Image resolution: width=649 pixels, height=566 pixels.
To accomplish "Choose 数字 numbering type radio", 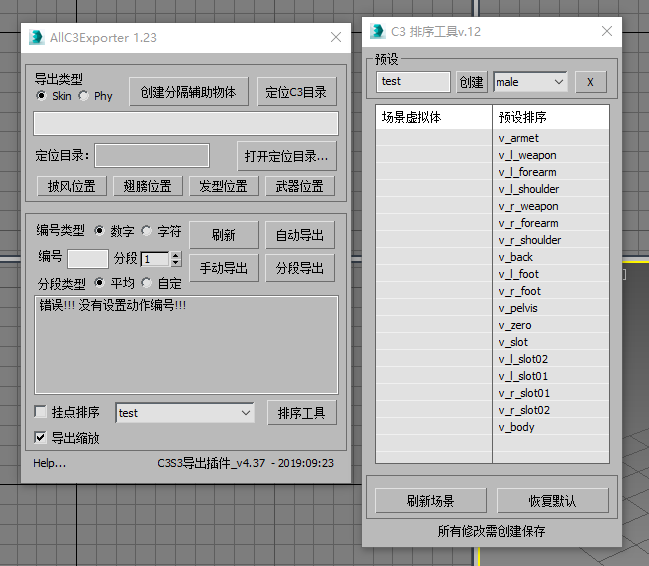I will pyautogui.click(x=99, y=230).
